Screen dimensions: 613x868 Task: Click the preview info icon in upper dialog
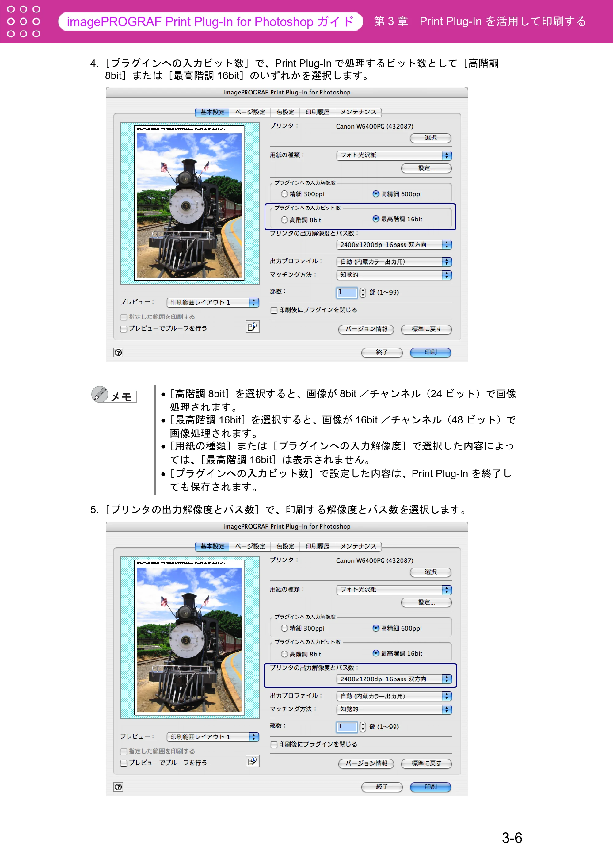[253, 327]
